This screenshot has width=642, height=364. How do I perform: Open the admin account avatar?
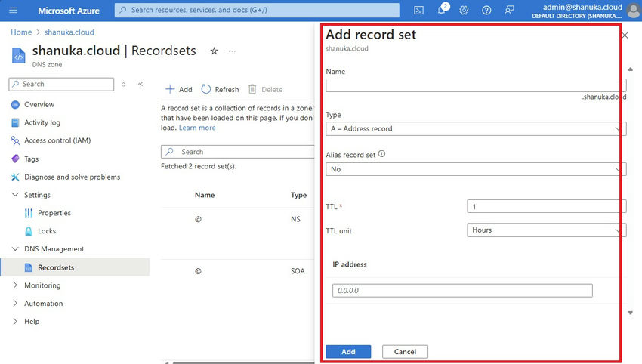634,11
